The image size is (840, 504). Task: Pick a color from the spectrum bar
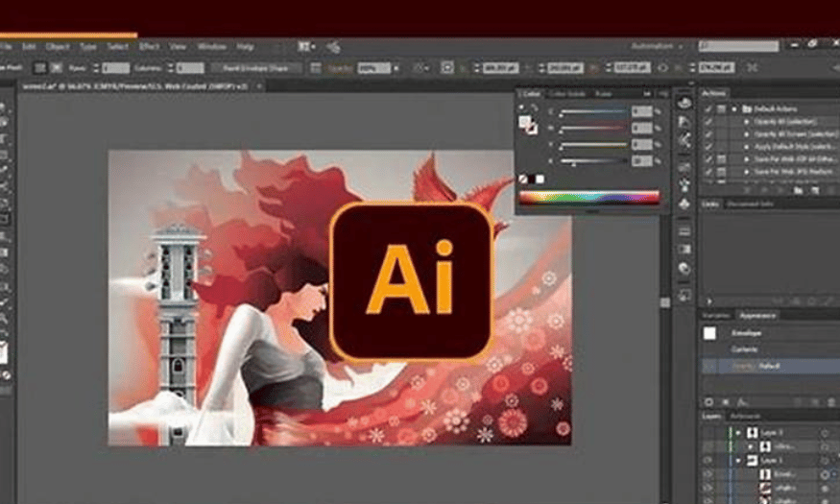pos(589,197)
